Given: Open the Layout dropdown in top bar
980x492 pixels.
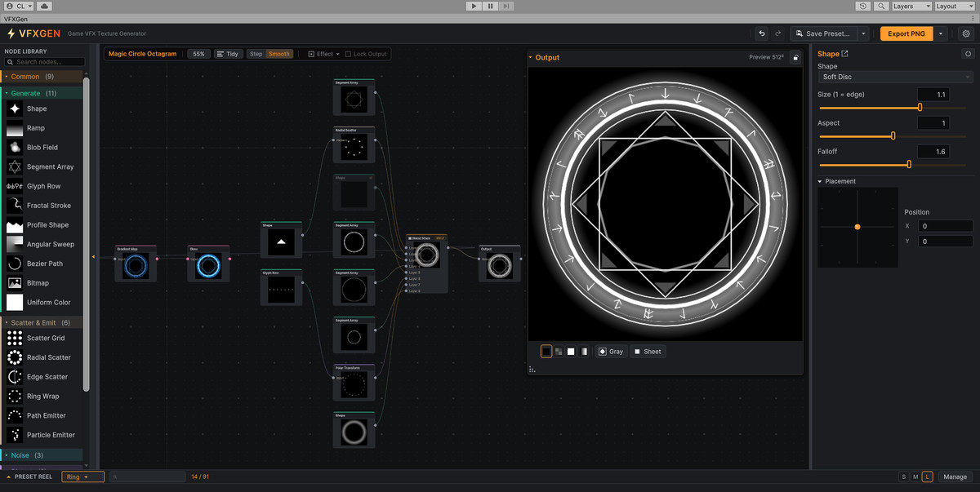Looking at the screenshot, I should tap(955, 6).
